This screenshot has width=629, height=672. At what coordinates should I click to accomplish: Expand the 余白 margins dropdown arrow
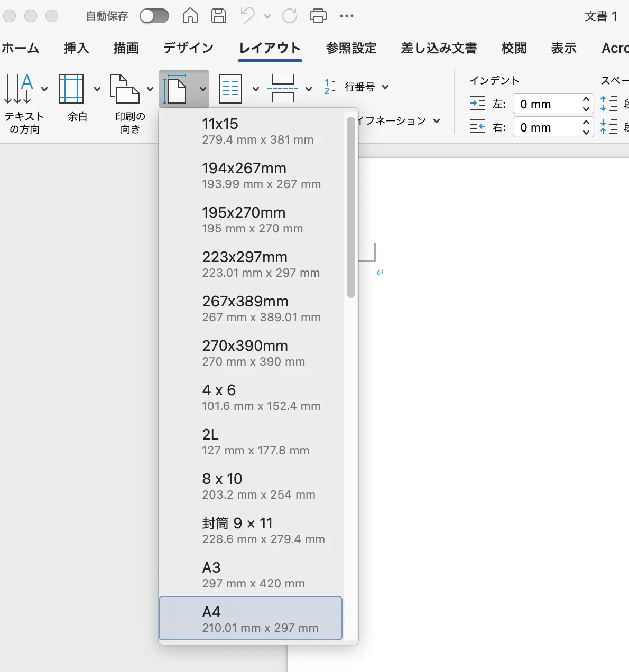(97, 89)
